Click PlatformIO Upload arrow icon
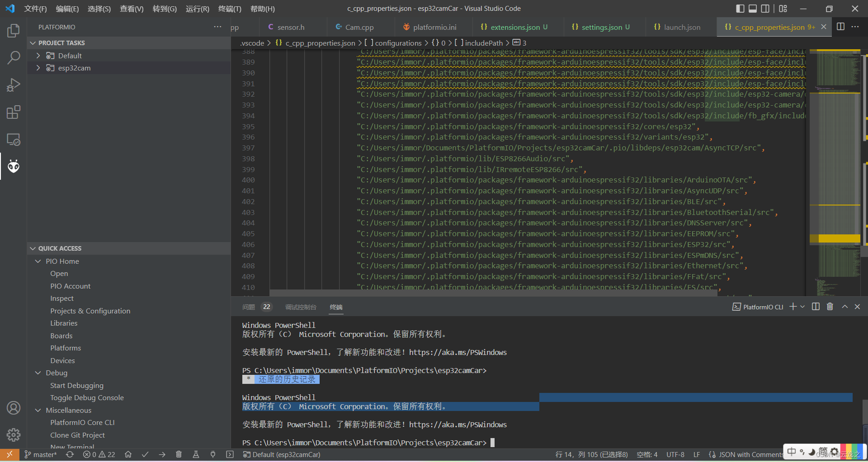 (162, 454)
